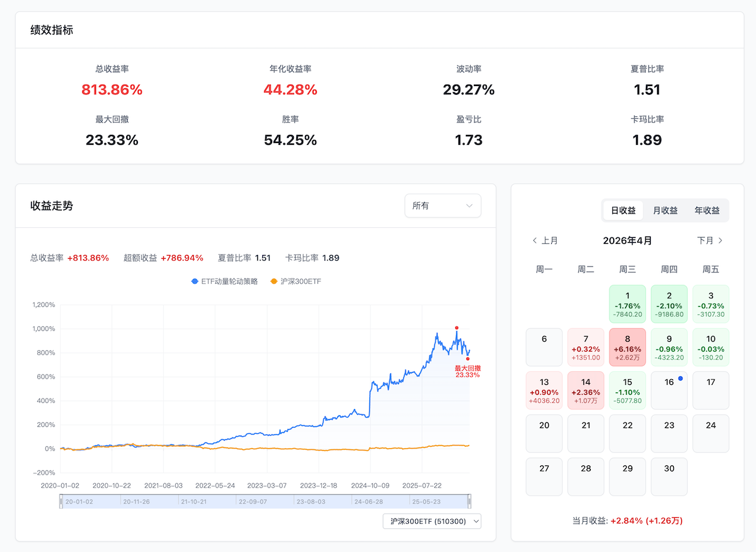756x552 pixels.
Task: Select April 8 cell showing +6.16%
Action: pyautogui.click(x=627, y=347)
